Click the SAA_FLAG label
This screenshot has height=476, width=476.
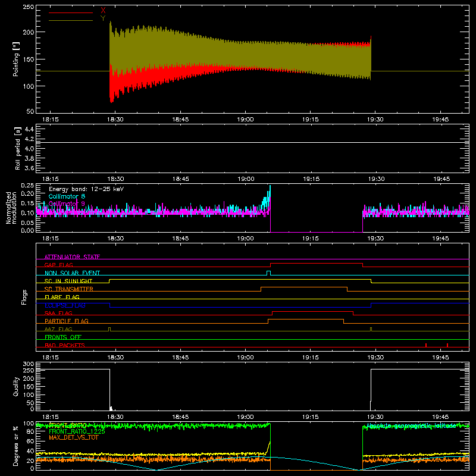(x=58, y=313)
